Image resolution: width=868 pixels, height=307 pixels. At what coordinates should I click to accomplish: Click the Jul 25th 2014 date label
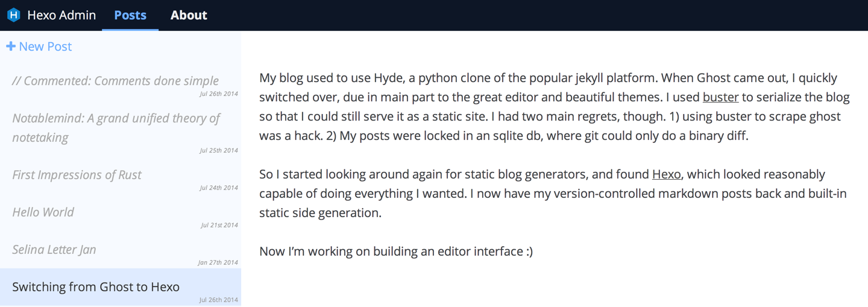click(219, 150)
